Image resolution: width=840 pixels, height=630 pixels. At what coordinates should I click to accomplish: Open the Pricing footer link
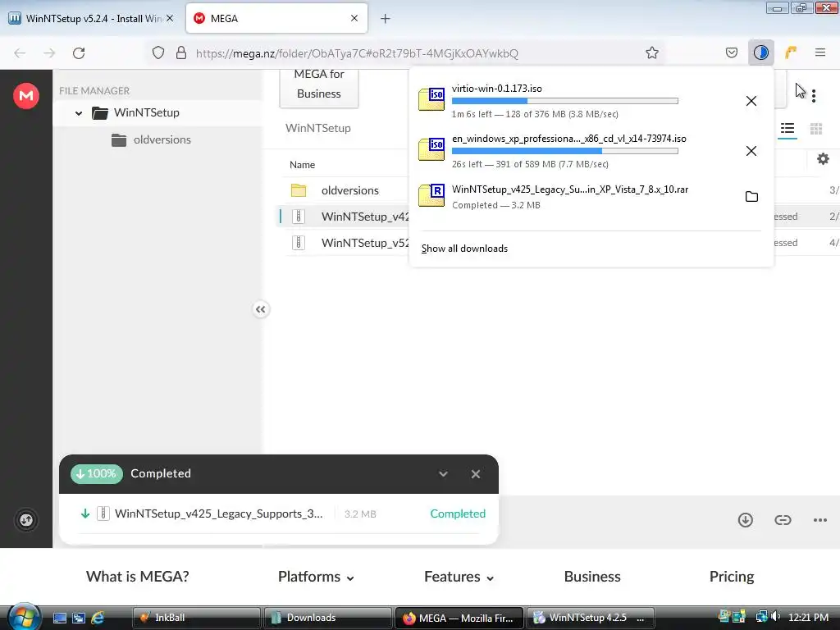[x=731, y=577]
